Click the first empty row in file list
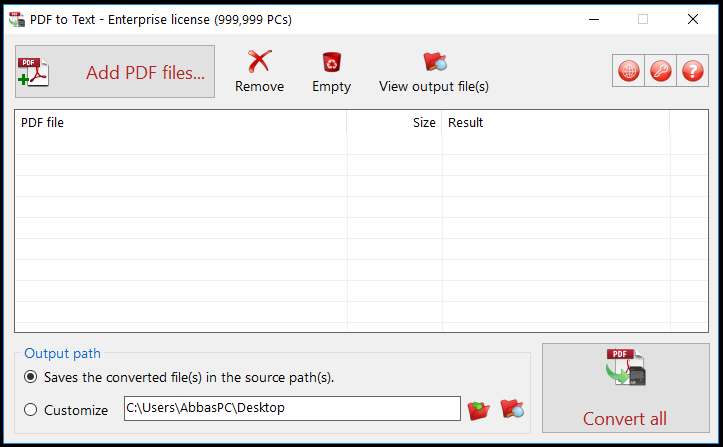 [x=362, y=144]
